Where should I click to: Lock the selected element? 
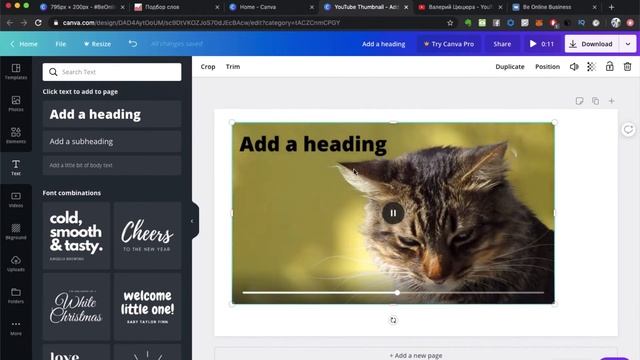609,67
